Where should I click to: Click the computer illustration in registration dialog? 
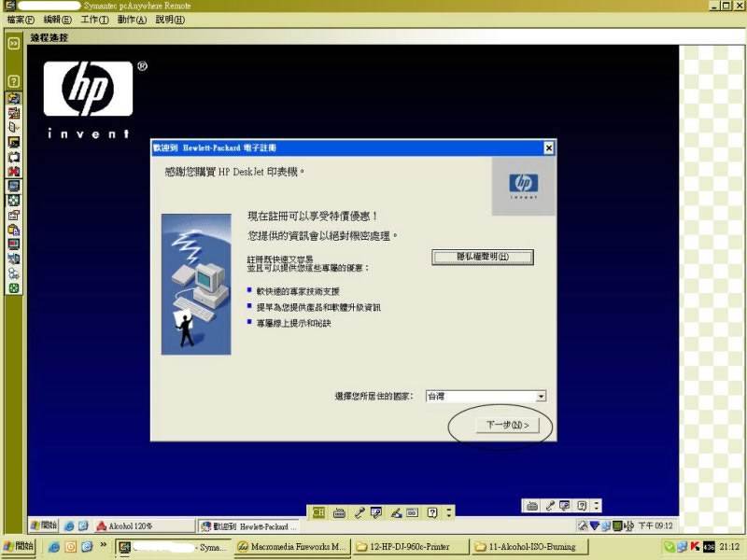click(x=196, y=285)
